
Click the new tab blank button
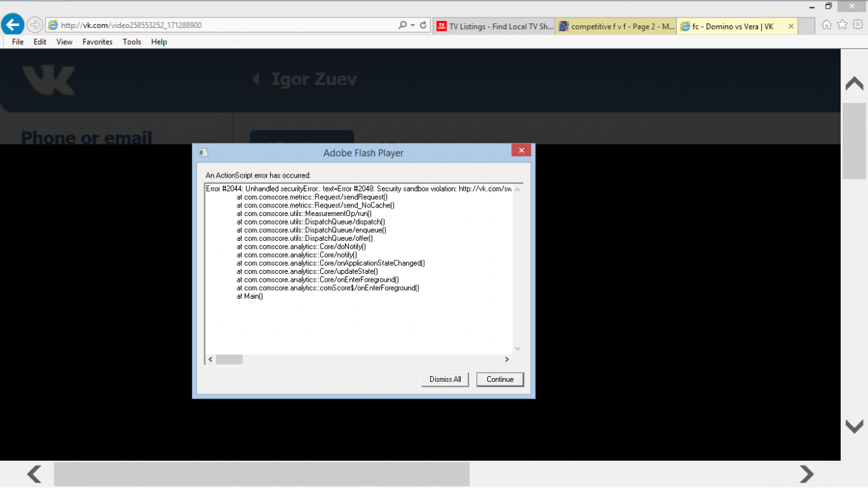[x=806, y=27]
